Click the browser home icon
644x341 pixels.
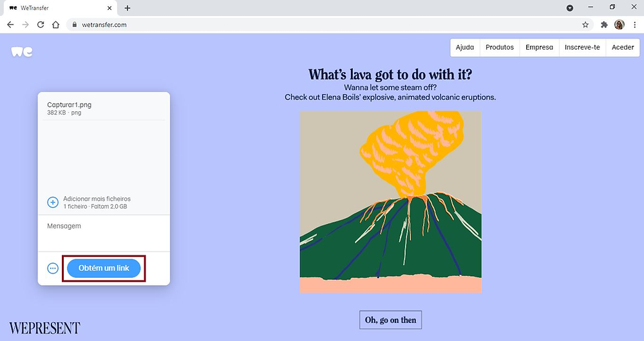point(56,24)
